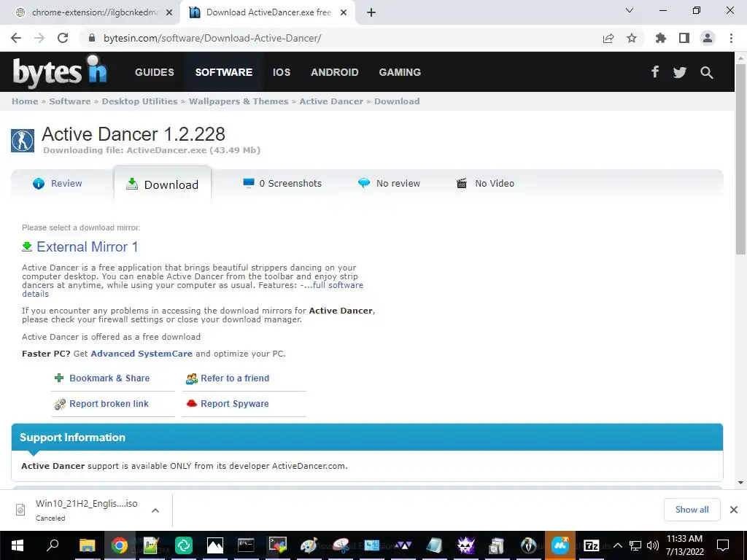Go to Active Dancer breadcrumb
The height and width of the screenshot is (560, 747).
coord(331,101)
